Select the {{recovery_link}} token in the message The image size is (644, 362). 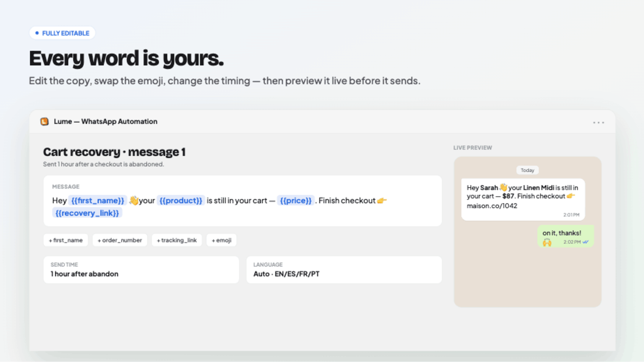(x=87, y=213)
